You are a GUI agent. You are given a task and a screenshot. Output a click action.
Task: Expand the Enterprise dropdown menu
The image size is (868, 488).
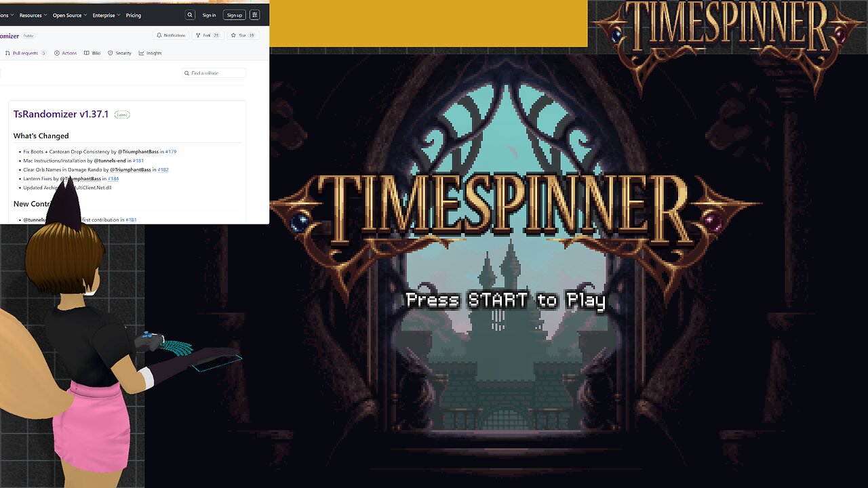(x=106, y=15)
